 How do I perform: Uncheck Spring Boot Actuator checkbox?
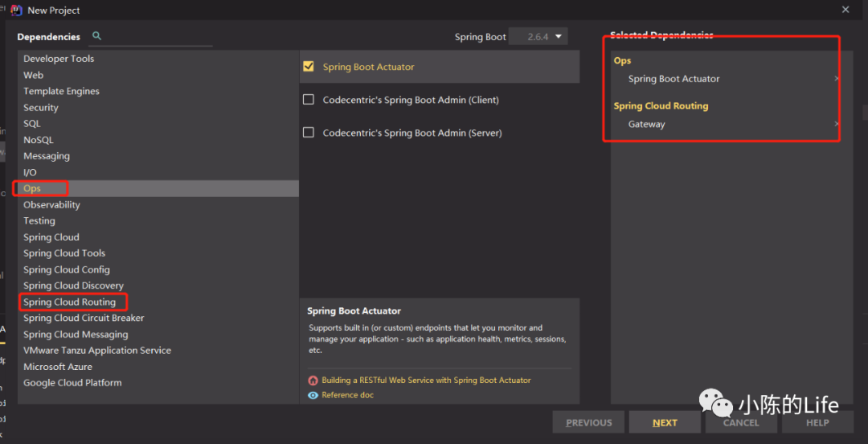(309, 67)
